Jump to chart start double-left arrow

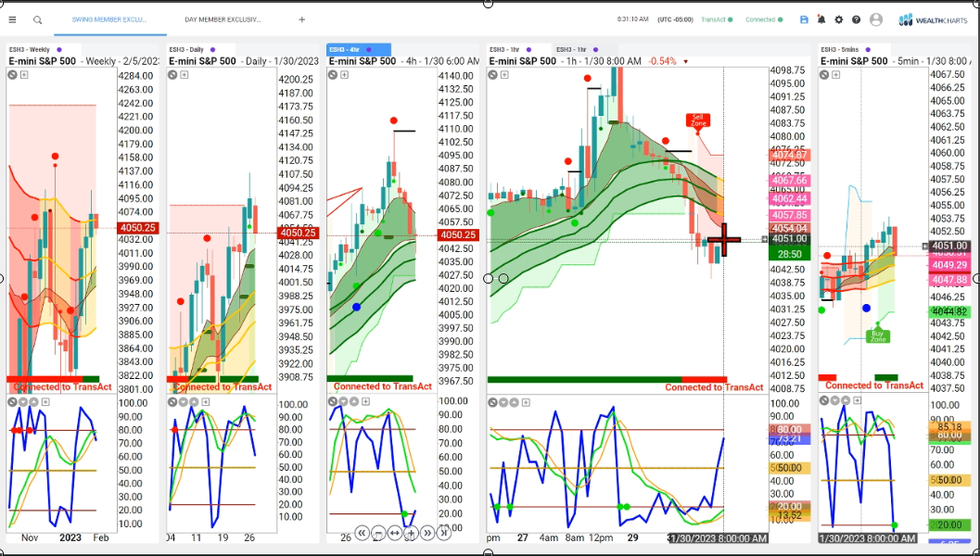click(362, 533)
